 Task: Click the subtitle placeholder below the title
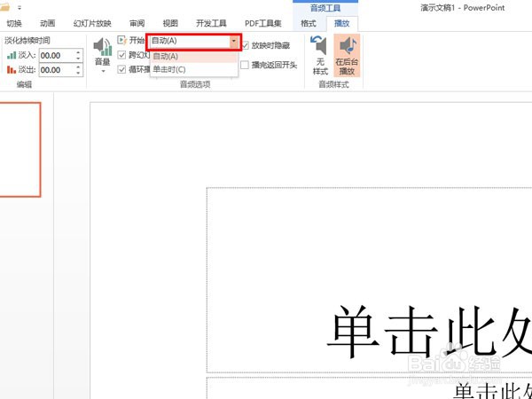[369, 387]
